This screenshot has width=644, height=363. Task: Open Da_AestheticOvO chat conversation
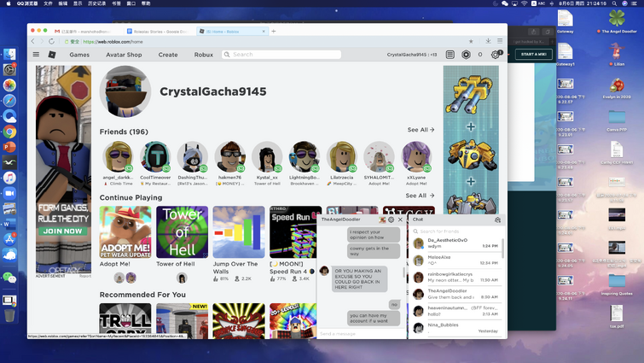tap(456, 243)
